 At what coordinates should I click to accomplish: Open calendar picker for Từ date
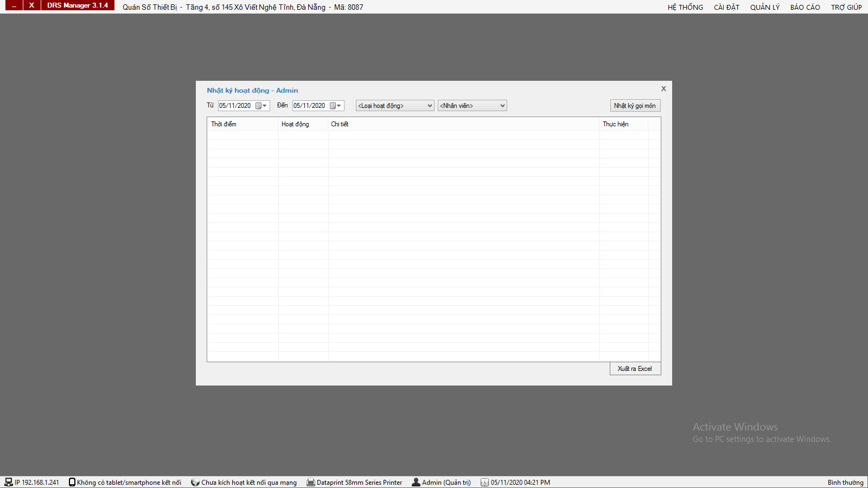point(261,106)
